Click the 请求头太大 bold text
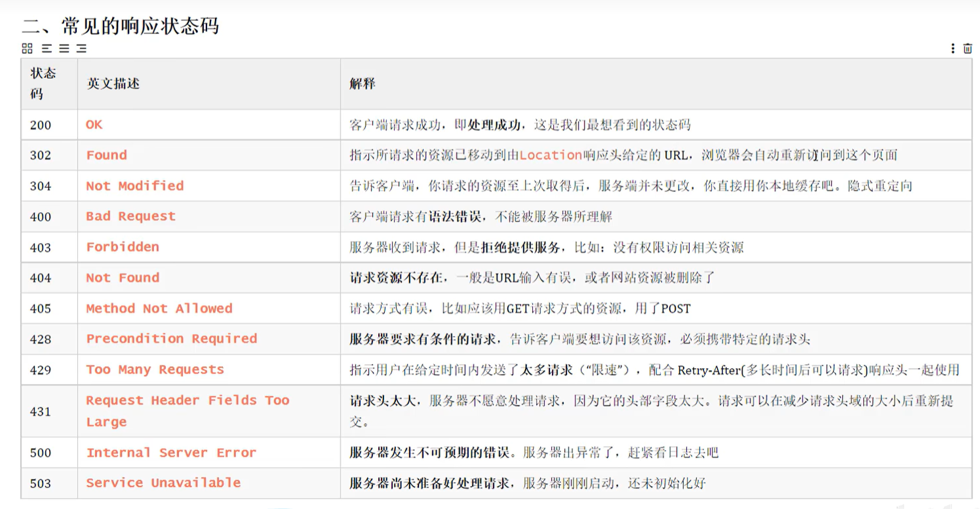This screenshot has height=509, width=980. [382, 400]
